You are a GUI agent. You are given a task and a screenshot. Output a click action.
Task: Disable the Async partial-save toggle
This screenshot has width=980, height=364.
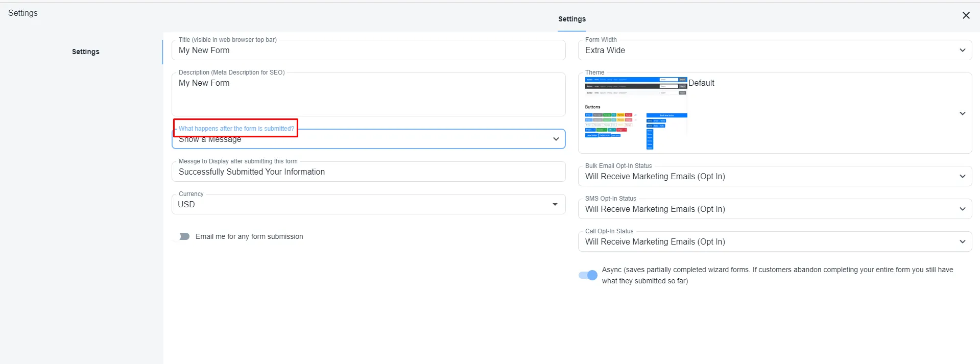click(588, 275)
